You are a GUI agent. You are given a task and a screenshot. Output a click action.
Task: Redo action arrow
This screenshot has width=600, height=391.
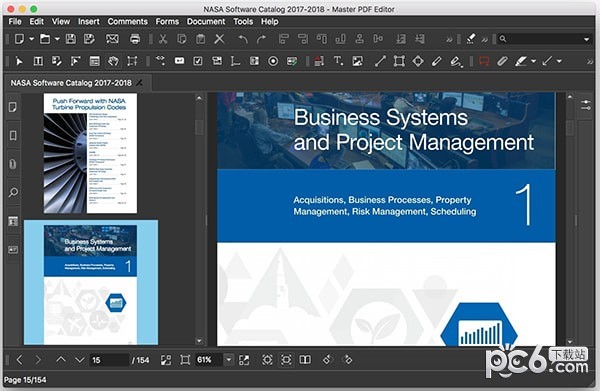[261, 39]
